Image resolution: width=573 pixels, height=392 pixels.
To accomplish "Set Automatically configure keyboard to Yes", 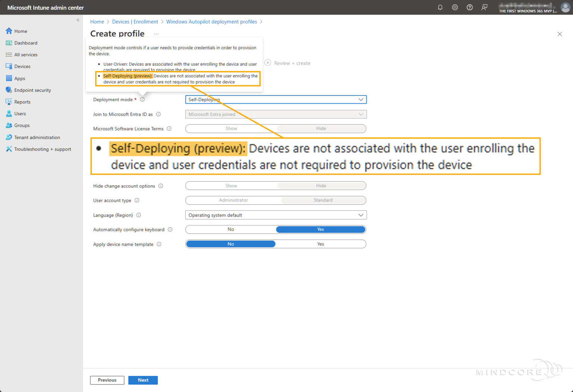I will coord(320,229).
